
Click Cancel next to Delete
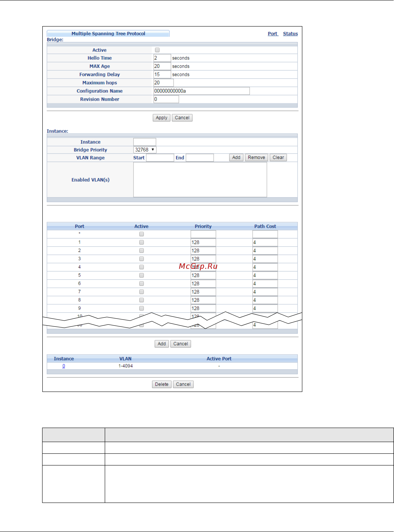click(183, 385)
